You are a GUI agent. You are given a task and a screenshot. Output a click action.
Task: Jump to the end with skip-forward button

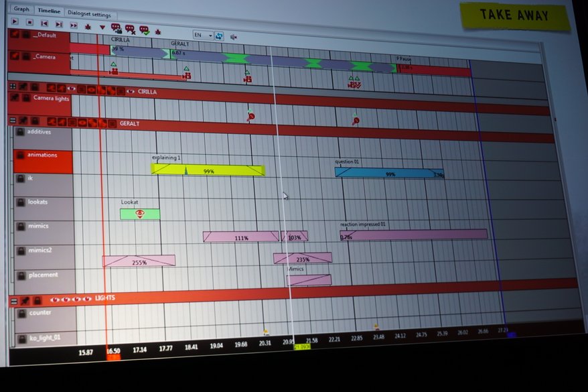point(59,24)
